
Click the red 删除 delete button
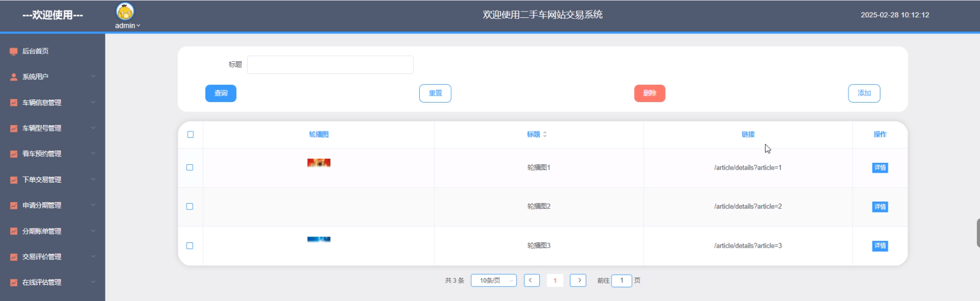point(650,93)
